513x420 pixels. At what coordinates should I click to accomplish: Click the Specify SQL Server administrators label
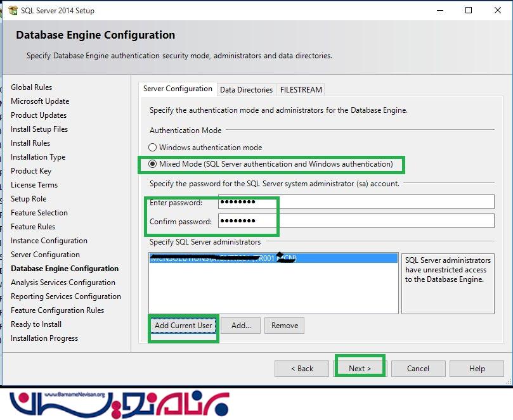pyautogui.click(x=205, y=242)
